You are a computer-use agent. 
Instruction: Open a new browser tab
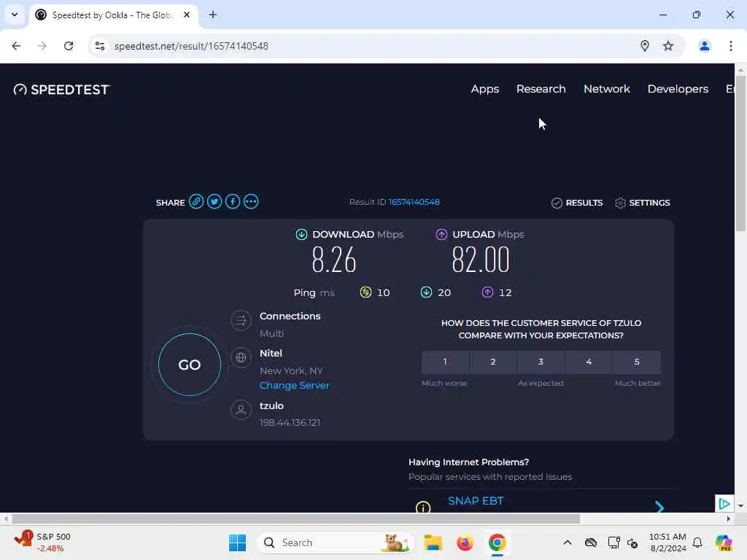pos(213,15)
